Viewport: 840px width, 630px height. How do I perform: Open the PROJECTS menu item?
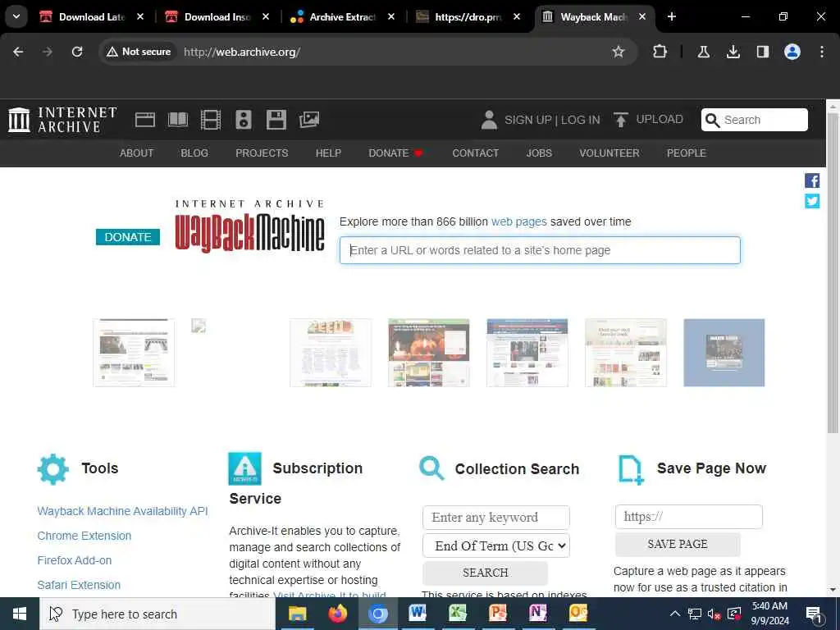pos(262,153)
